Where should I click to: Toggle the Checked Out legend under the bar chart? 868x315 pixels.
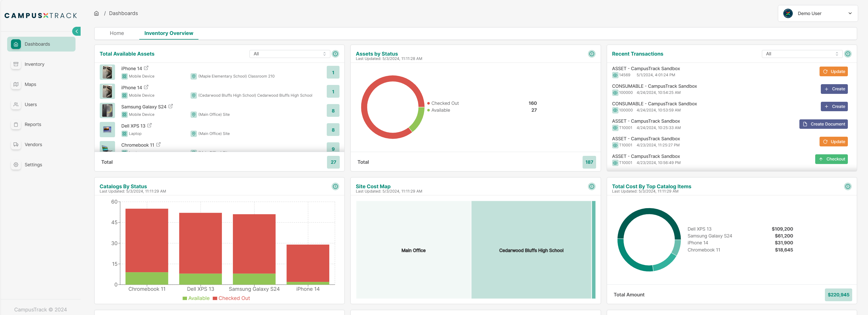231,298
